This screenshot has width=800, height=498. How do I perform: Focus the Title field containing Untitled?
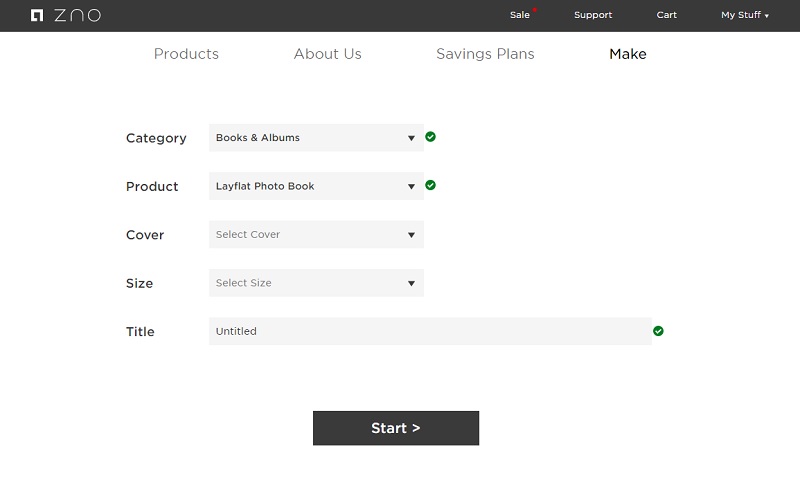coord(430,332)
